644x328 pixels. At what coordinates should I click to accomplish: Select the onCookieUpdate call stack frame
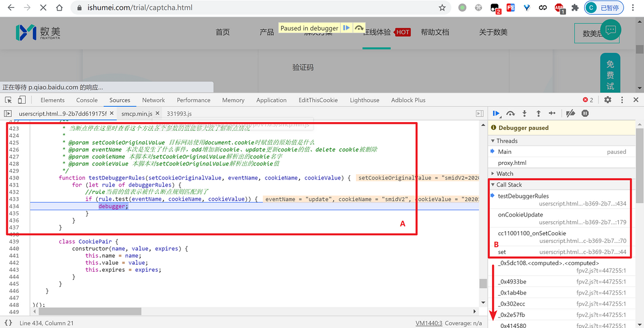[562, 218]
